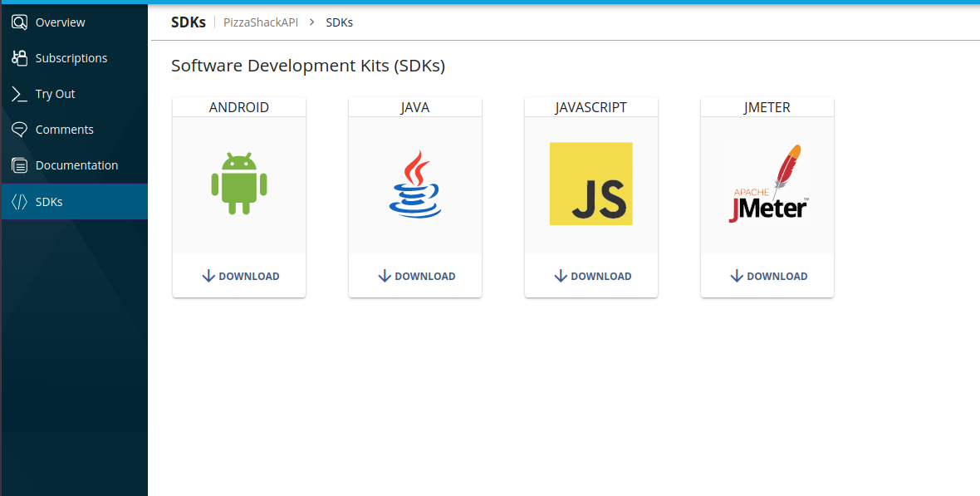
Task: Download the JMeter SDK
Action: [769, 276]
